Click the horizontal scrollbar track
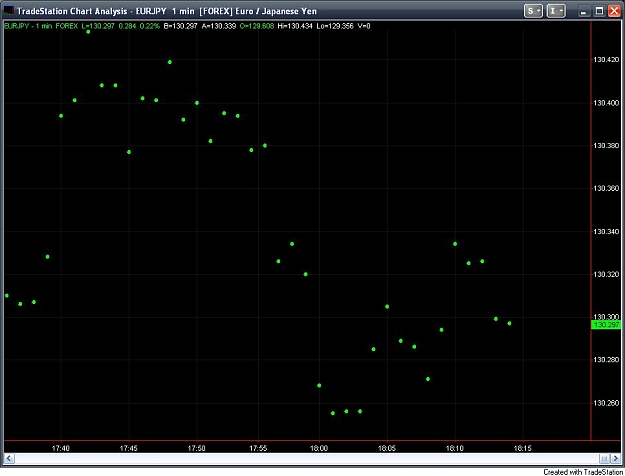Screen dimensions: 625x476 point(307,458)
